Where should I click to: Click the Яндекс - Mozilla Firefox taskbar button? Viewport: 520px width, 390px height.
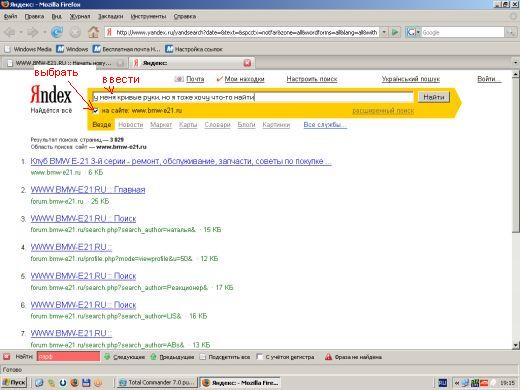coord(240,383)
